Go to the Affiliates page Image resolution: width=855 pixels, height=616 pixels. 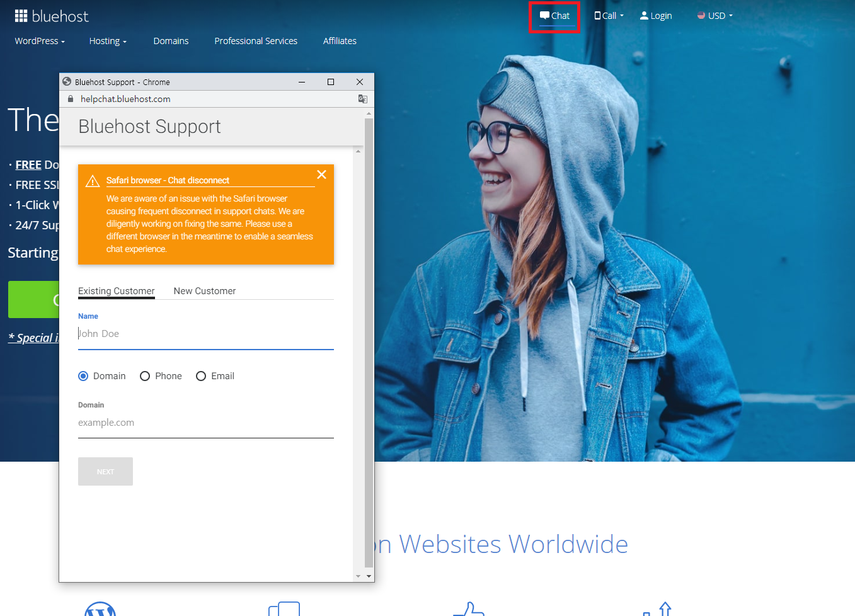click(340, 41)
